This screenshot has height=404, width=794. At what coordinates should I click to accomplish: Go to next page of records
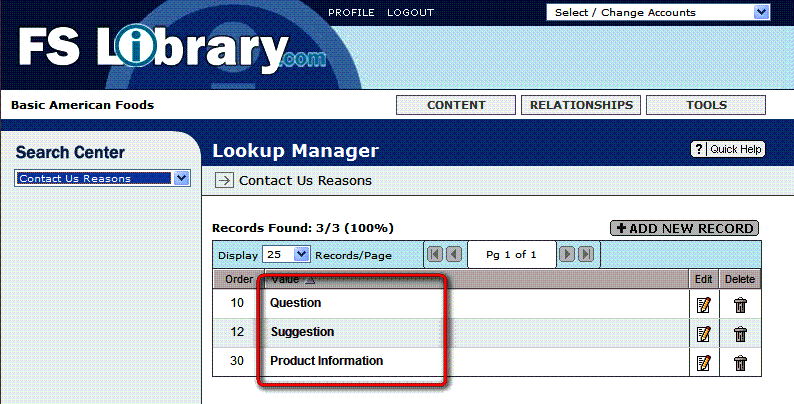pos(567,254)
